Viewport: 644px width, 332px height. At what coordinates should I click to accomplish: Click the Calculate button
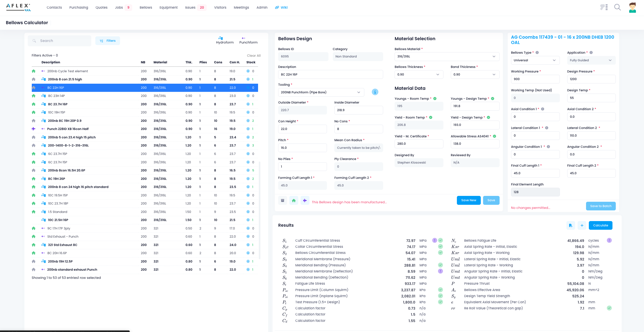[x=601, y=225]
